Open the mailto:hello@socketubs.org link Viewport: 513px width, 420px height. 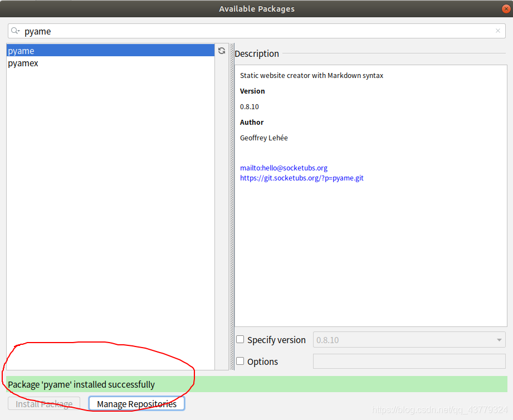pos(284,168)
